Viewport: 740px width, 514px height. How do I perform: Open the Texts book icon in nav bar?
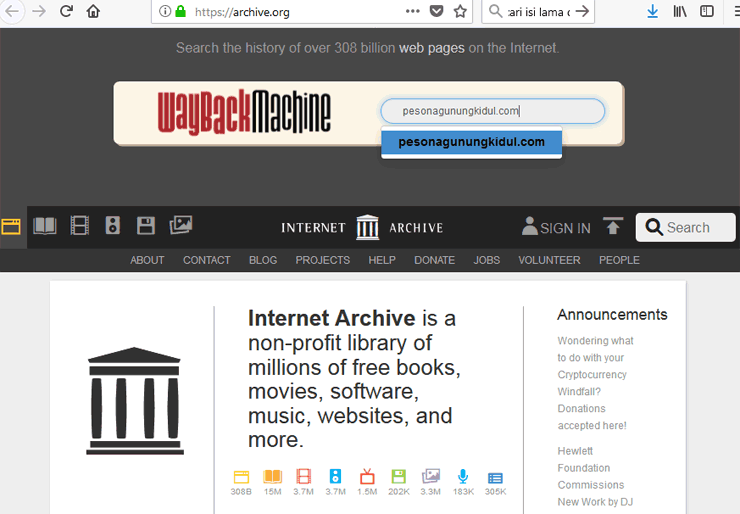45,226
